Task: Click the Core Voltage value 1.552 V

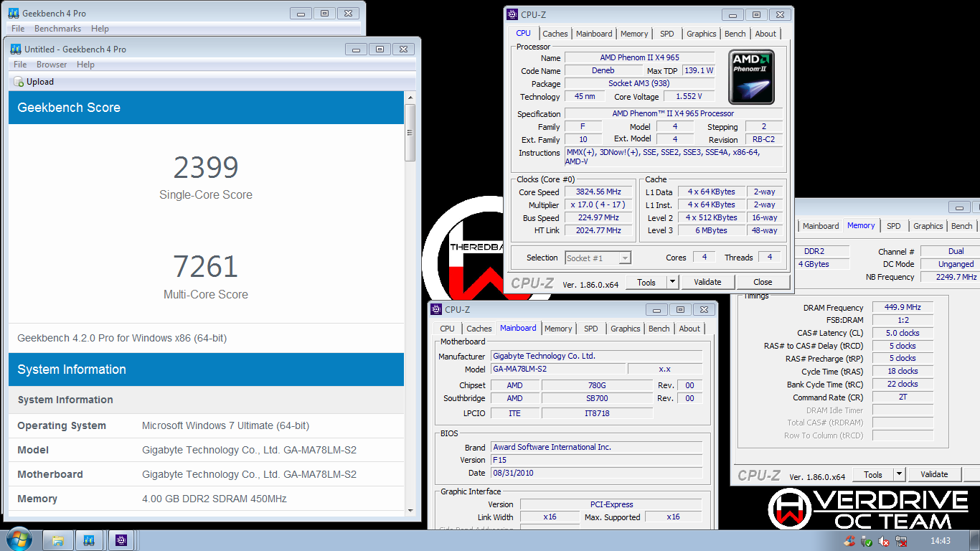Action: 689,96
